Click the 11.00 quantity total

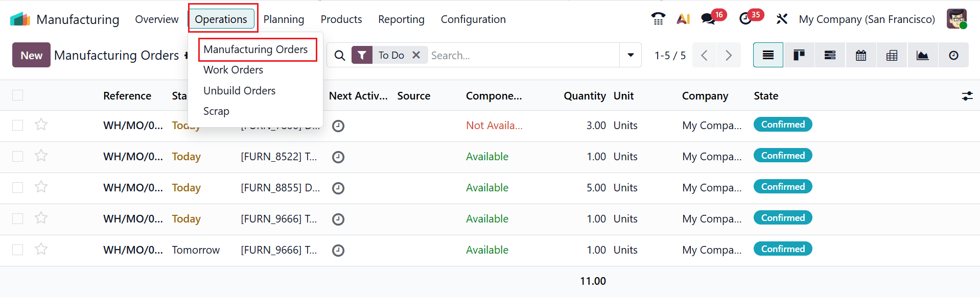click(593, 281)
